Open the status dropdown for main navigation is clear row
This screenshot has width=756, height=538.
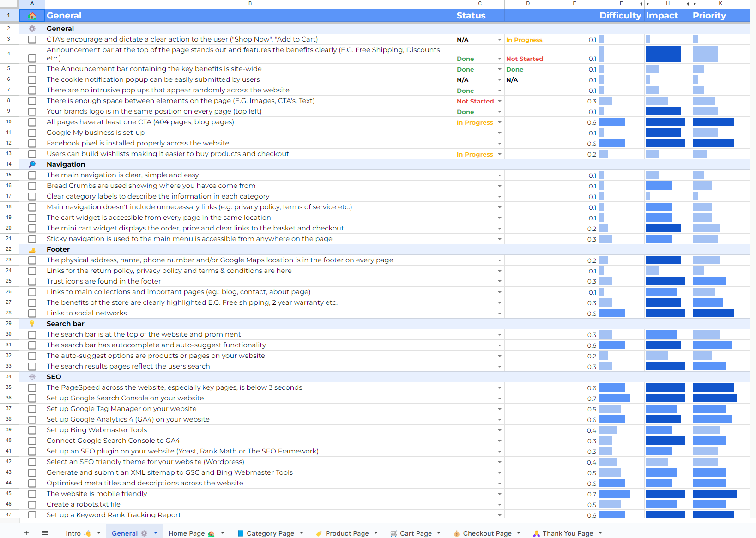click(500, 175)
